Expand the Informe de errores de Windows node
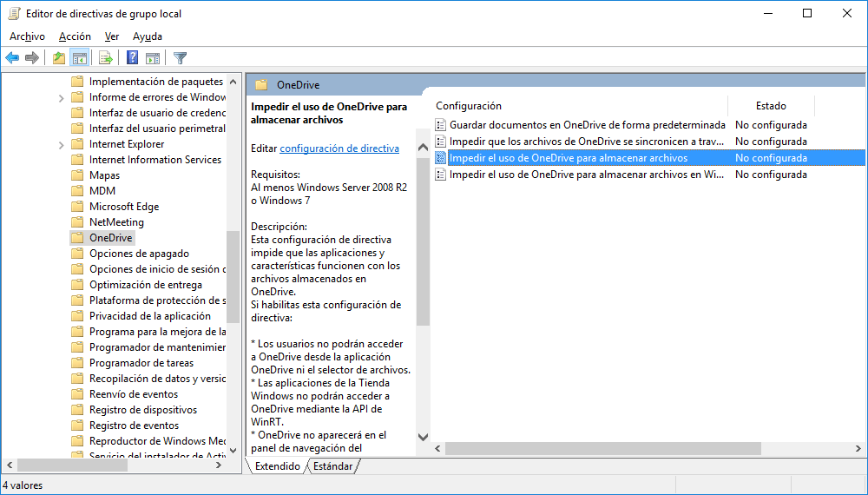The height and width of the screenshot is (495, 868). (61, 98)
